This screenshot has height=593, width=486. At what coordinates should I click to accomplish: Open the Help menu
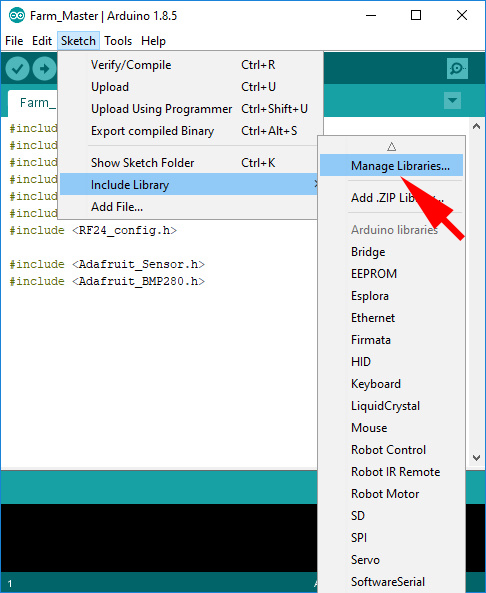[153, 41]
